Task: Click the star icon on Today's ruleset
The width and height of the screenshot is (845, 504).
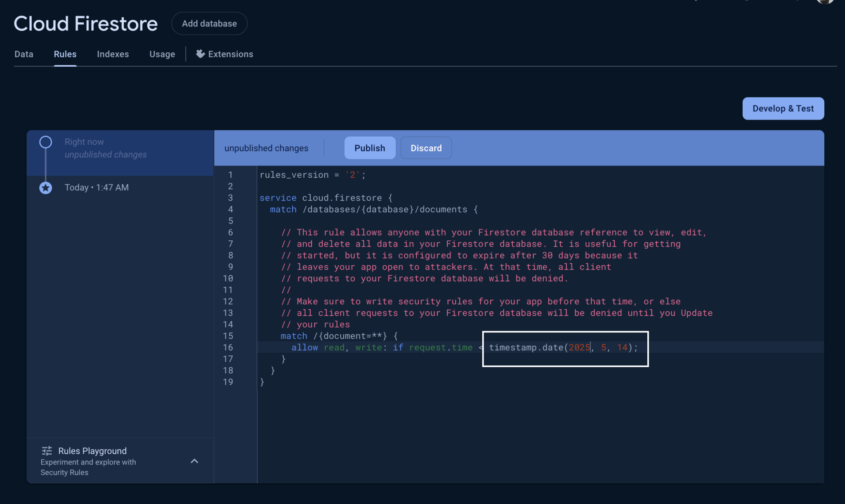Action: tap(45, 188)
